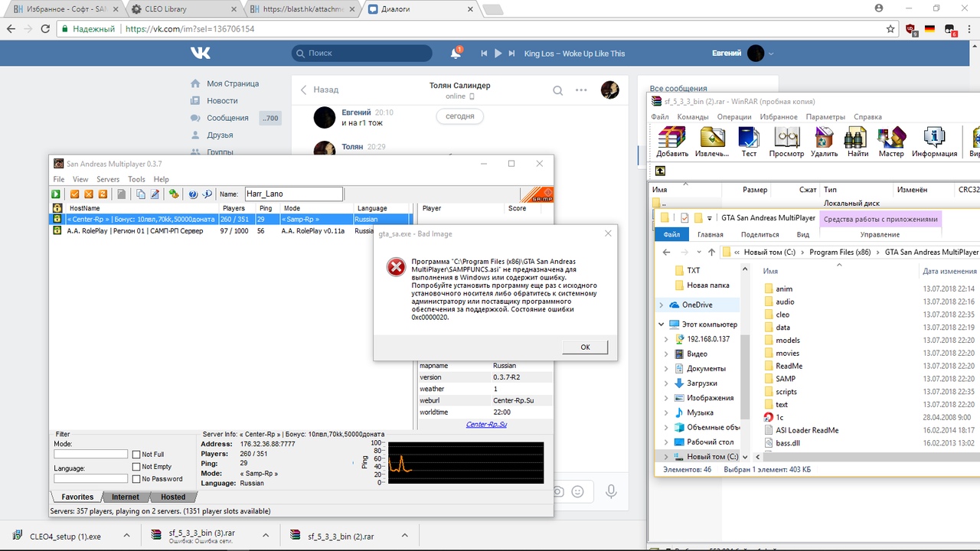The height and width of the screenshot is (551, 980).
Task: Enable the No Password filter checkbox
Action: click(x=136, y=479)
